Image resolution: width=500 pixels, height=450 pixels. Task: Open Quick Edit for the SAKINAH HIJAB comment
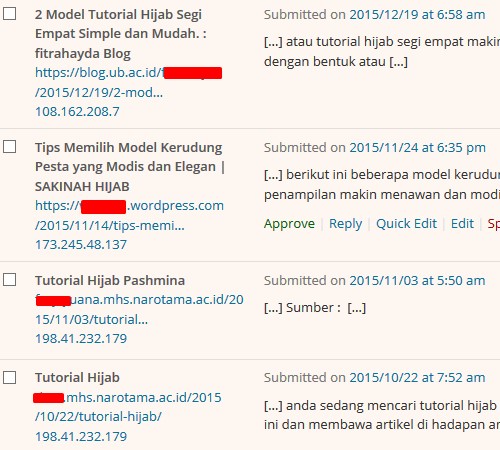[406, 223]
